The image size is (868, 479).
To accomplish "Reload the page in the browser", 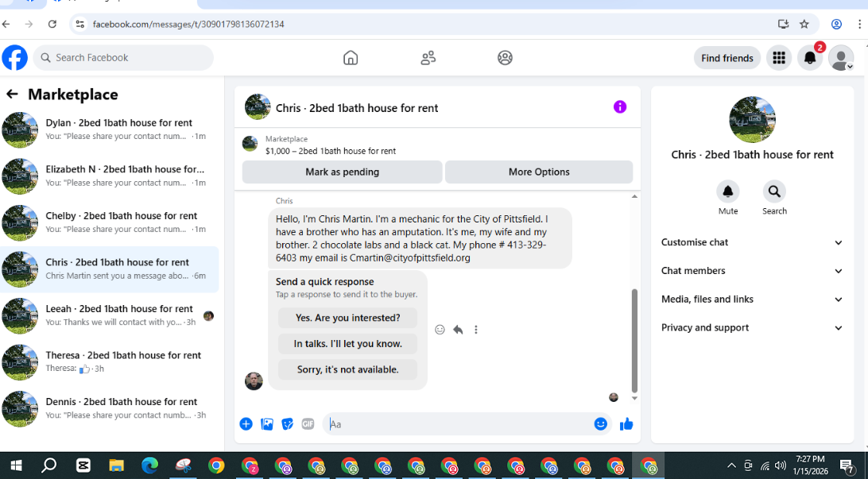I will pyautogui.click(x=52, y=25).
